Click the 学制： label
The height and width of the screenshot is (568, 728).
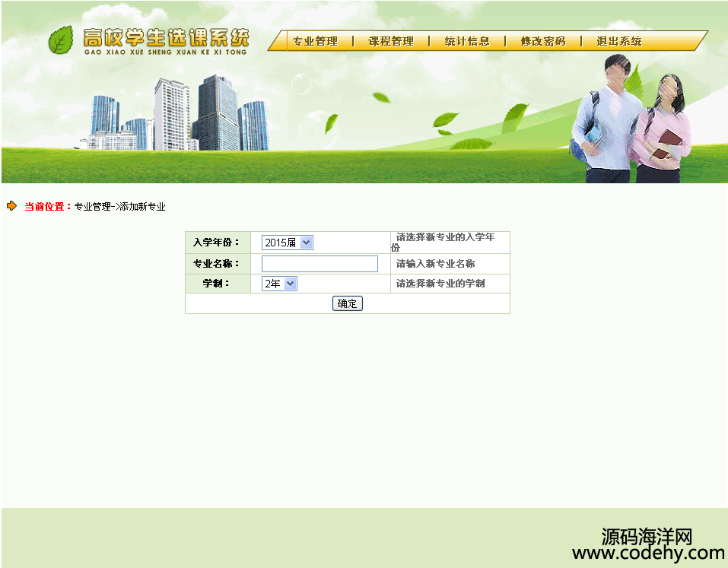[216, 283]
